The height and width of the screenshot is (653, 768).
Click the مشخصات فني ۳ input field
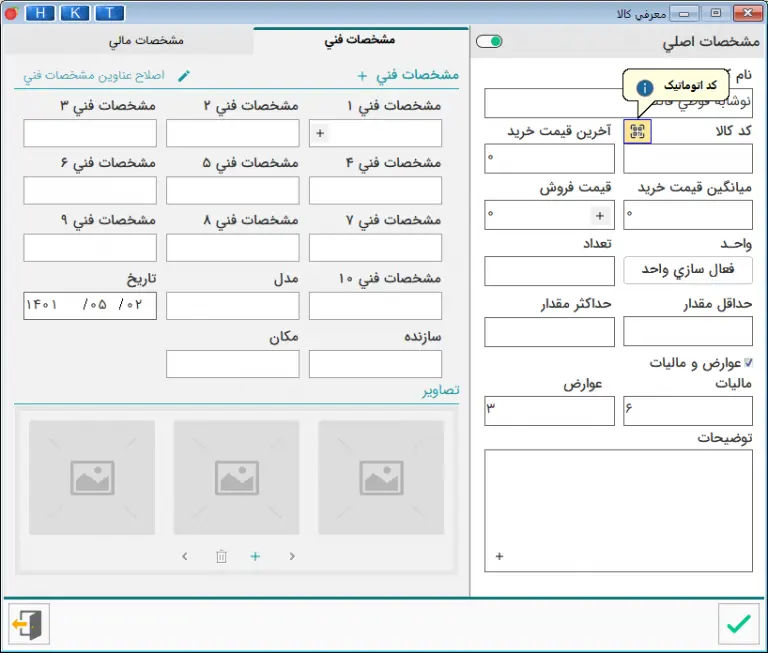click(x=90, y=133)
